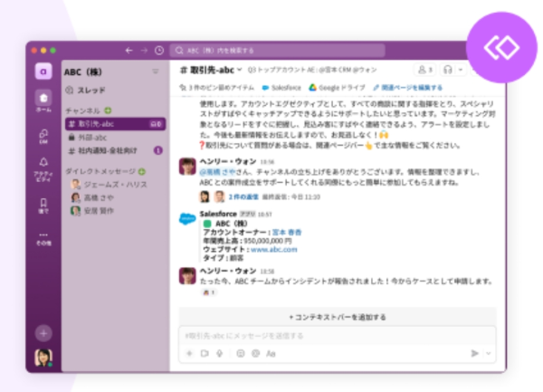Open the 2 replies thread link
This screenshot has width=543, height=392.
coord(243,197)
